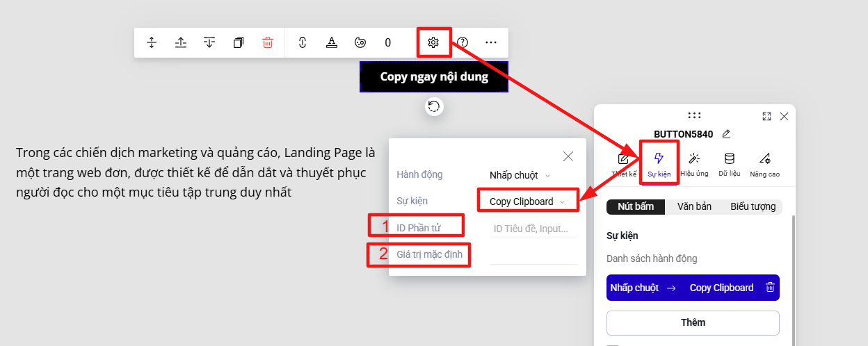
Task: Duplicate the selected button element
Action: (239, 42)
